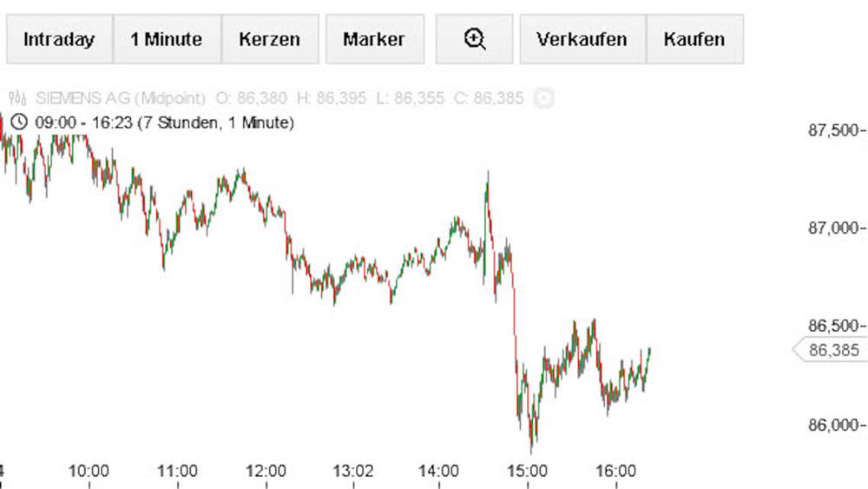Click the current price tag 86,385
Screen dimensions: 868x489
pyautogui.click(x=832, y=351)
